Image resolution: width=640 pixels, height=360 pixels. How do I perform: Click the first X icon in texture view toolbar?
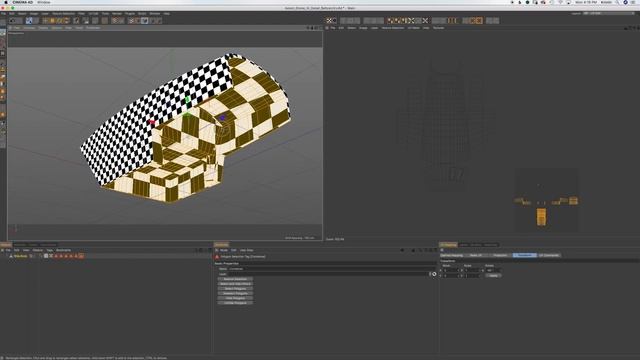(329, 20)
